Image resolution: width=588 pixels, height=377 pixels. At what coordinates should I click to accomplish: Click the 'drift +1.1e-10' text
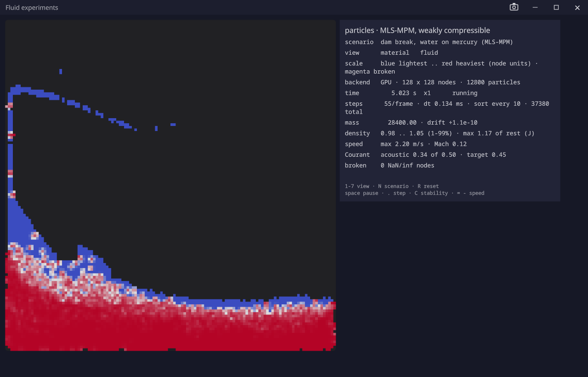point(452,123)
